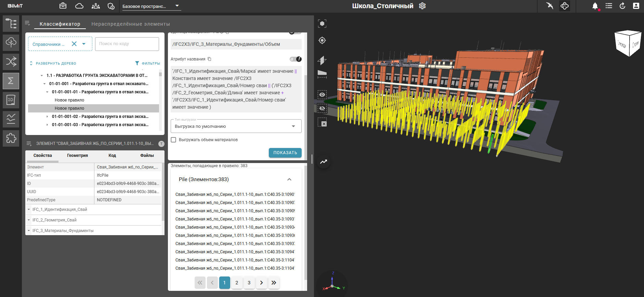Viewport: 644px width, 297px height.
Task: Toggle the 'Атрибут названия' formula switch
Action: click(x=295, y=59)
